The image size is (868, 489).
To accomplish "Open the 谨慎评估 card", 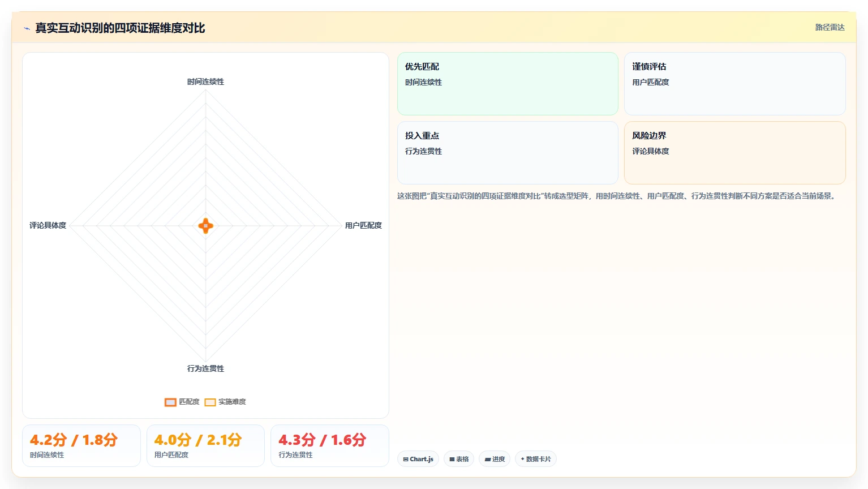I will [734, 84].
